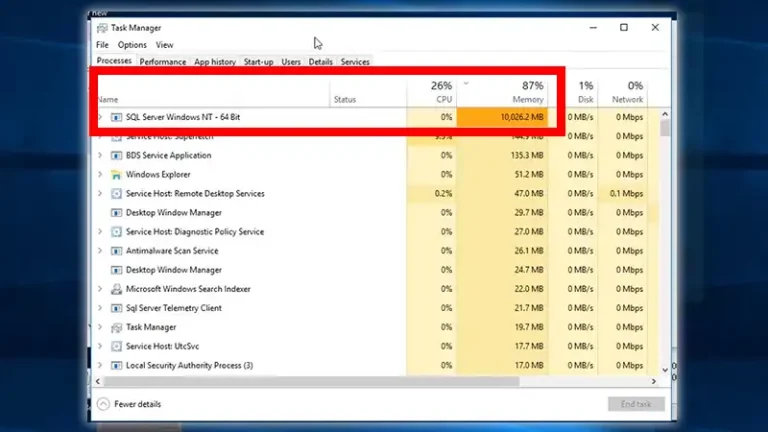
Task: Click the Antimalware Scan Service icon
Action: 116,251
